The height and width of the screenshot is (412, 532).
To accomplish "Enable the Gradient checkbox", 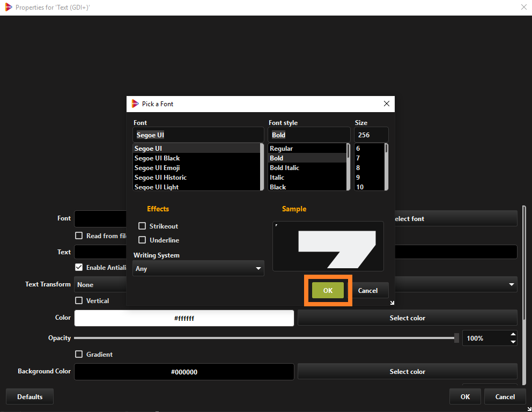I will point(79,354).
